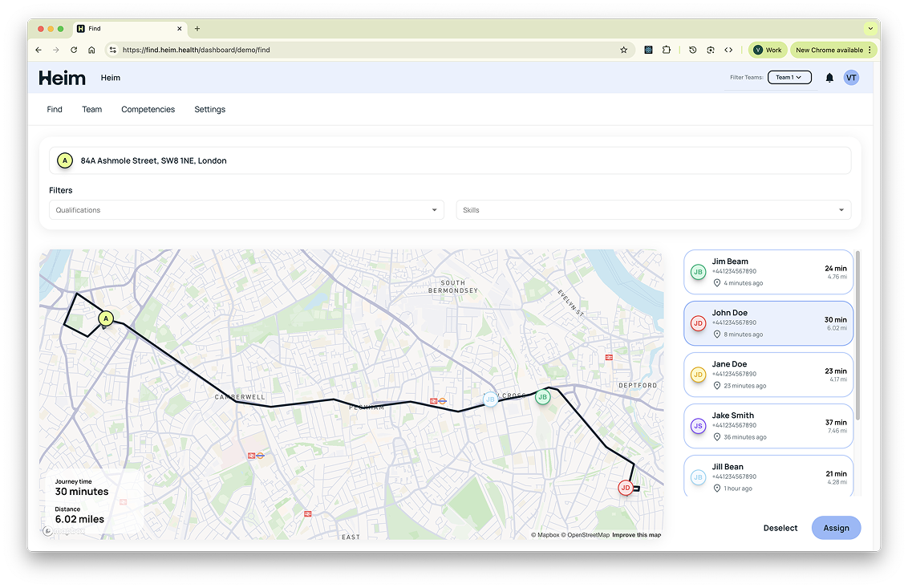Expand the Skills filter dropdown
The width and height of the screenshot is (908, 588).
click(x=653, y=210)
